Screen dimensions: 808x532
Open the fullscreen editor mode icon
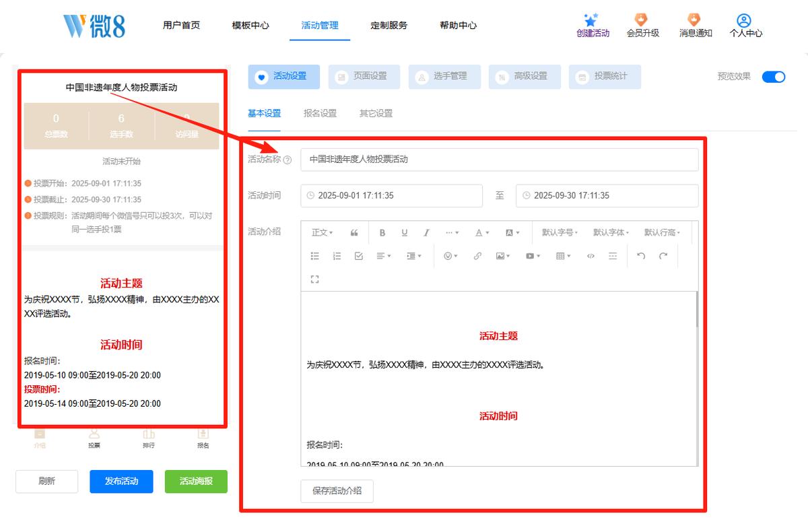[314, 279]
